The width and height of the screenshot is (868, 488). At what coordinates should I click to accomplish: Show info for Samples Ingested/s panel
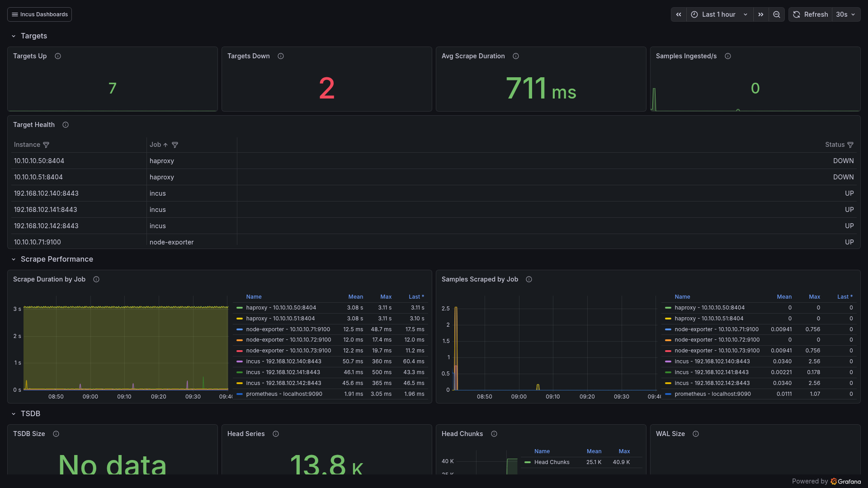tap(728, 56)
